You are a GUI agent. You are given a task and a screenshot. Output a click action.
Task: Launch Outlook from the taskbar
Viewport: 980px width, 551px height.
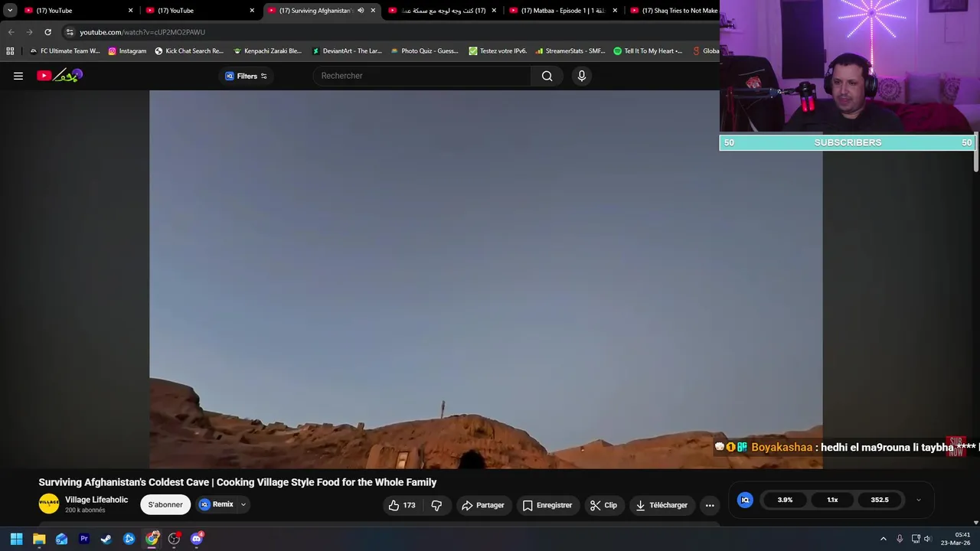click(61, 539)
